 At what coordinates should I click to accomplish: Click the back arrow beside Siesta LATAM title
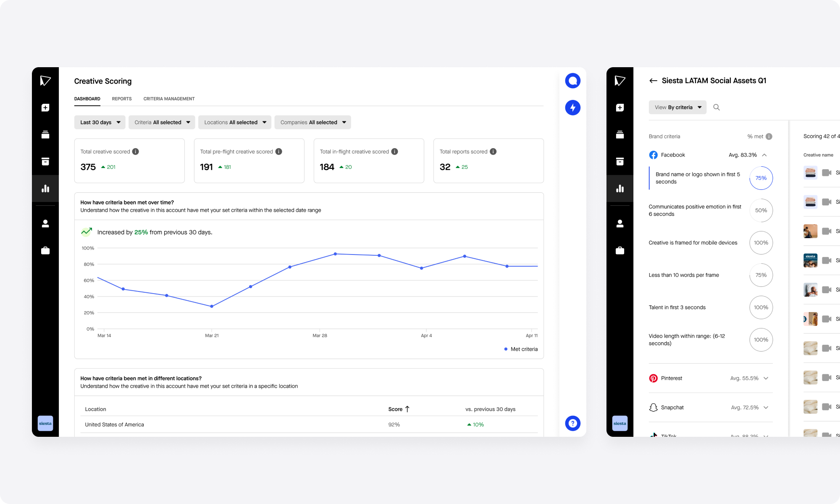pos(653,81)
